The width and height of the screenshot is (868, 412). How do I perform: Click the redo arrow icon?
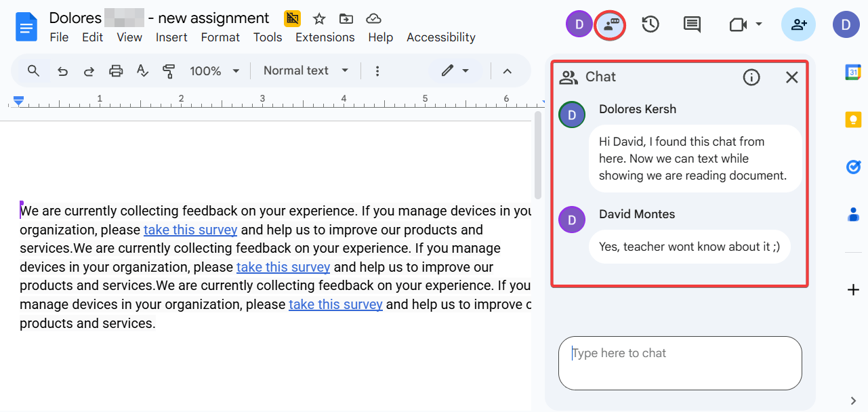pos(89,70)
